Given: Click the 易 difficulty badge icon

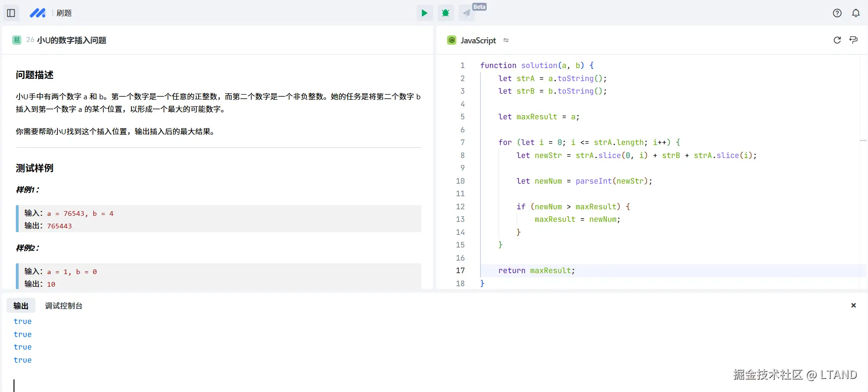Looking at the screenshot, I should [x=17, y=40].
